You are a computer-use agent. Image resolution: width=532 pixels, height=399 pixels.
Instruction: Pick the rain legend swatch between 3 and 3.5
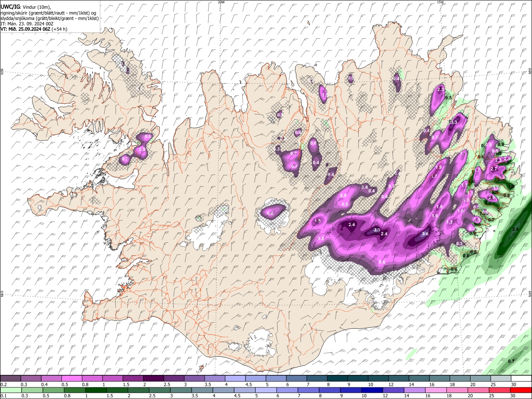[181, 390]
